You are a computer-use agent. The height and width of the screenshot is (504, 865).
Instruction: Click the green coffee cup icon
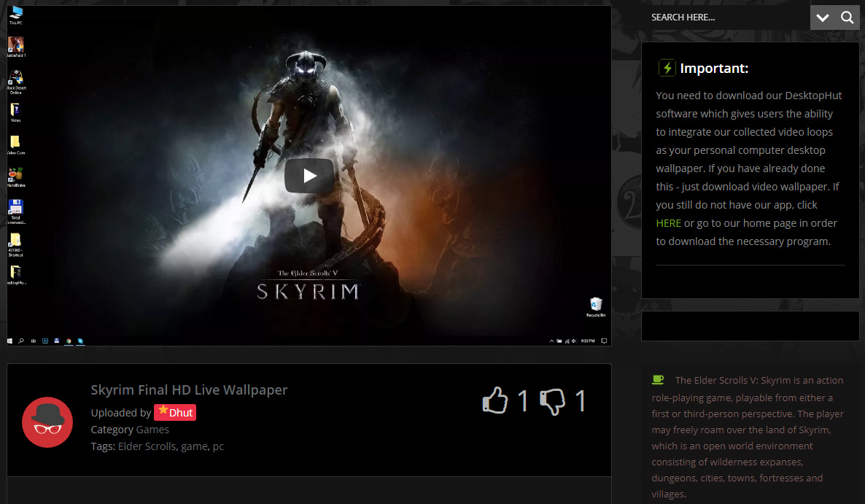658,379
